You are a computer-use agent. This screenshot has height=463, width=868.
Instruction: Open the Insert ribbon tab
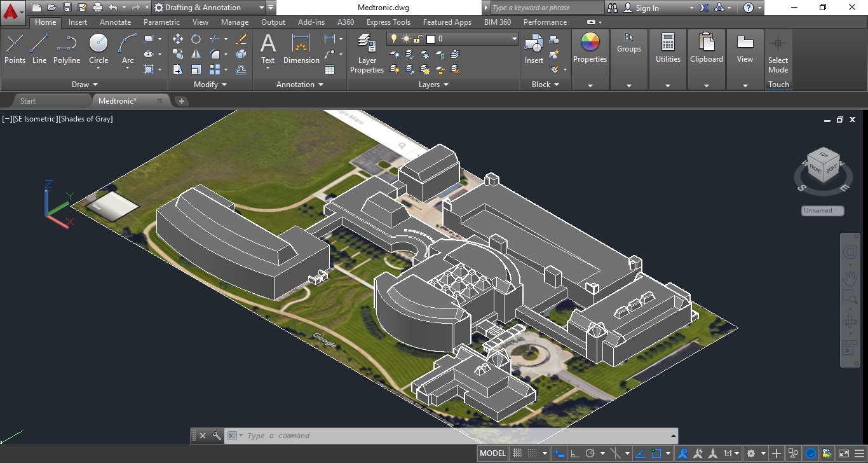[78, 22]
